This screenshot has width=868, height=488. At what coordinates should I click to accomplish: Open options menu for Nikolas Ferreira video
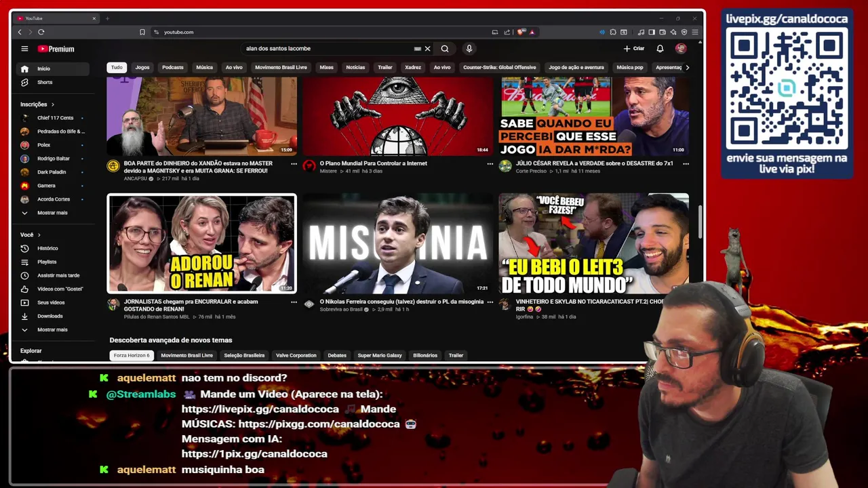(x=490, y=302)
